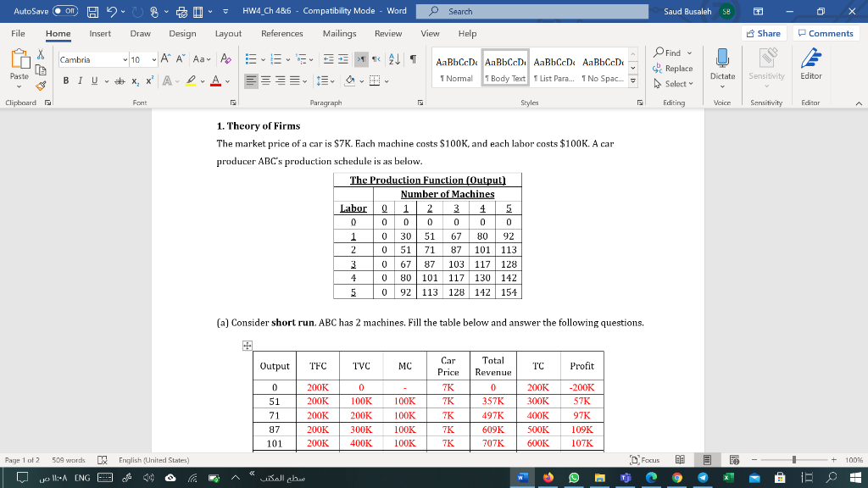
Task: Click the Dictate microphone icon
Action: [722, 58]
